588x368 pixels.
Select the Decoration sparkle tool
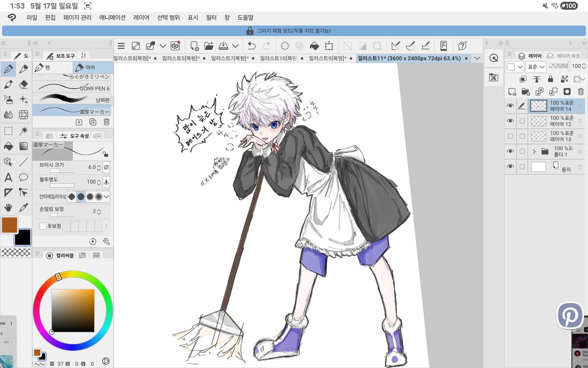click(24, 100)
